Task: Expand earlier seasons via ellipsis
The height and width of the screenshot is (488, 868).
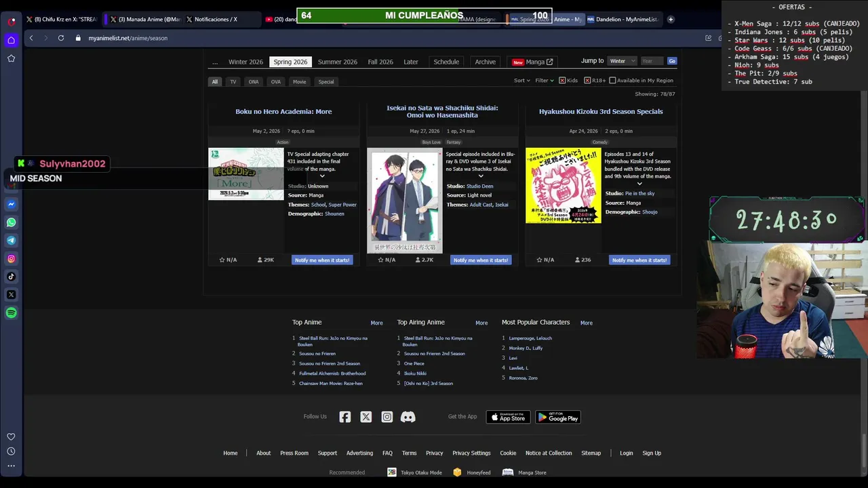Action: [215, 62]
